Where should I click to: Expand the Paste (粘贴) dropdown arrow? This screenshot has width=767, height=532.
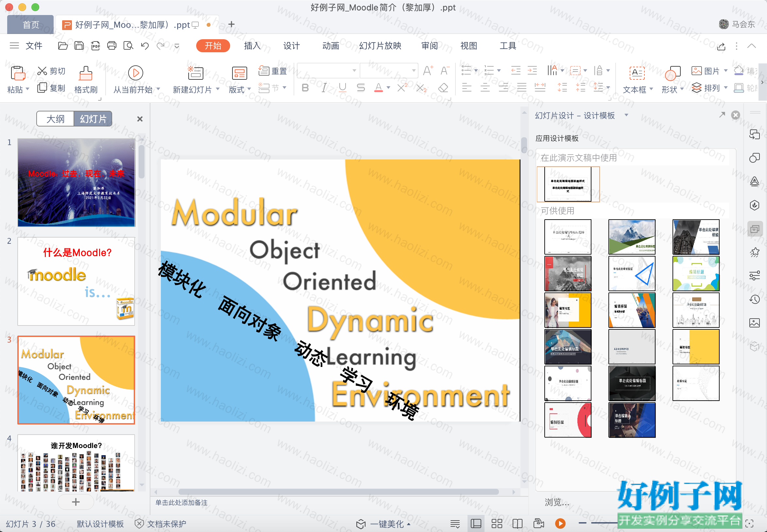(27, 89)
